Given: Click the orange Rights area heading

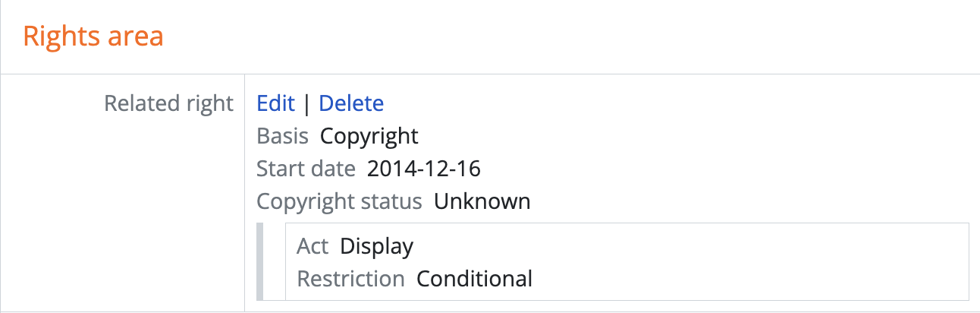Looking at the screenshot, I should click(93, 36).
